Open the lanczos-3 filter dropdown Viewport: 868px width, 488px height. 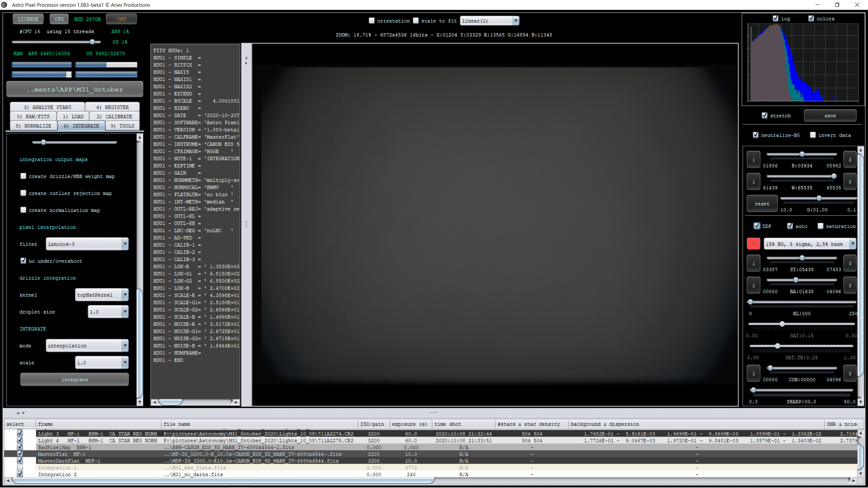pos(125,244)
